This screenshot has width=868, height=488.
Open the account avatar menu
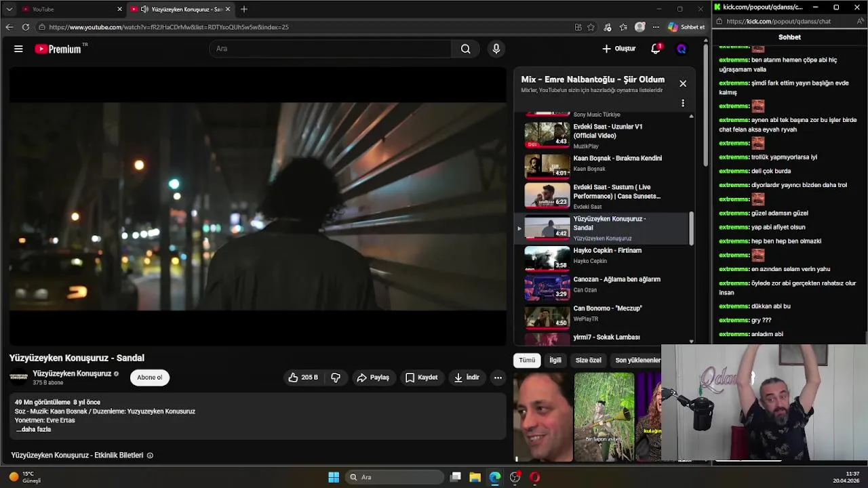(x=682, y=49)
